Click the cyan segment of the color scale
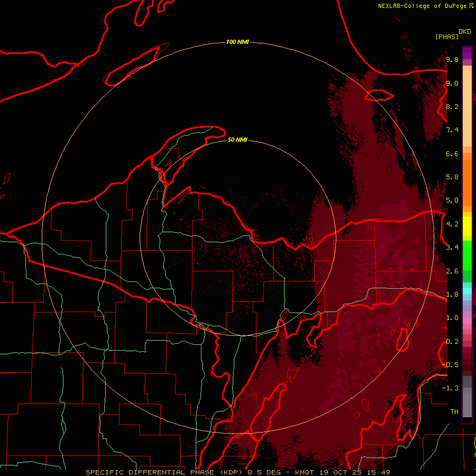This screenshot has height=476, width=476. [467, 291]
